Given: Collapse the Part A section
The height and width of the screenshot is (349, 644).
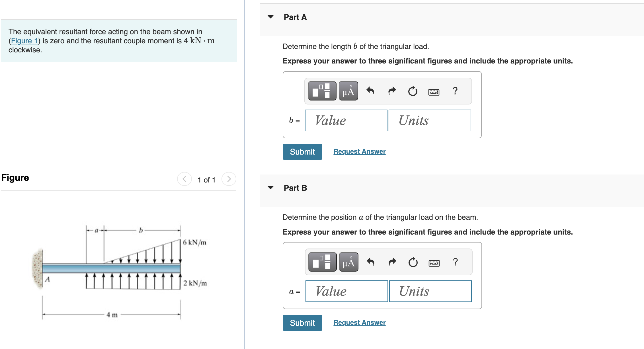Looking at the screenshot, I should [270, 17].
